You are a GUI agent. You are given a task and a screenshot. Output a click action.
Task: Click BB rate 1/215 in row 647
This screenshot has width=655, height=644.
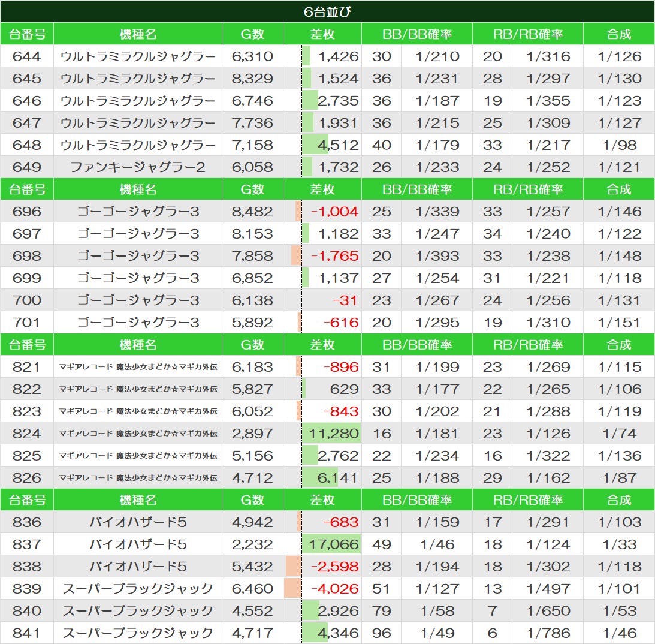pyautogui.click(x=437, y=122)
